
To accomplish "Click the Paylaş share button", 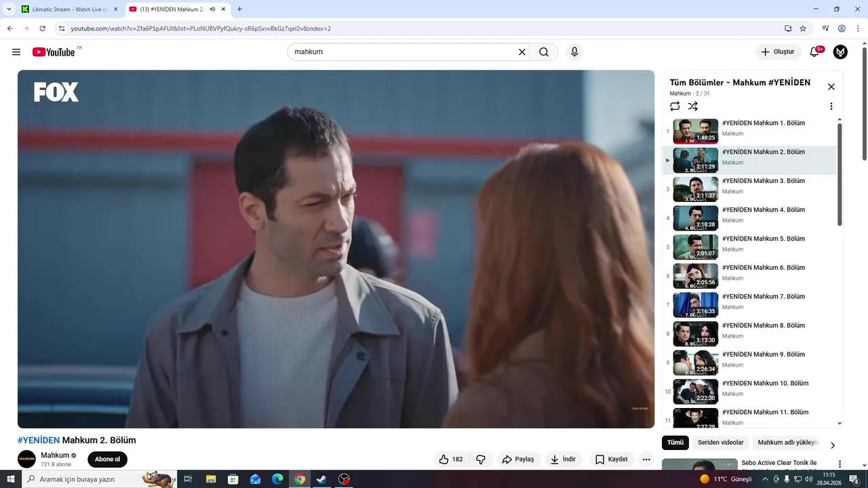I will click(519, 460).
